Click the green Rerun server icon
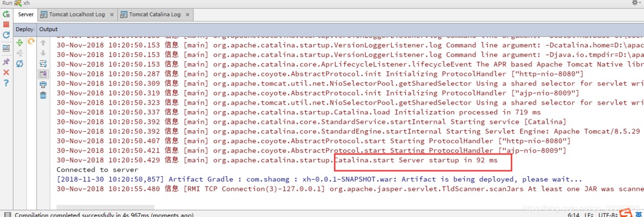 pyautogui.click(x=6, y=15)
